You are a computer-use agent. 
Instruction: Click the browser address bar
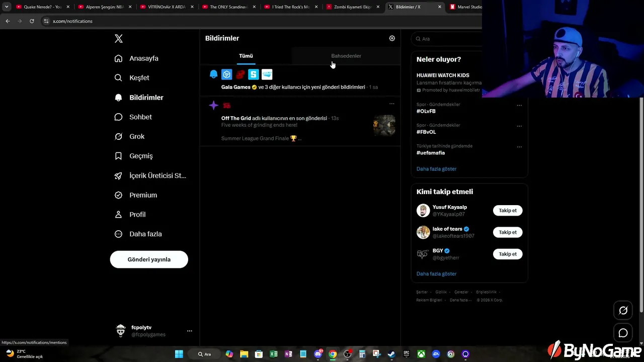(262, 21)
